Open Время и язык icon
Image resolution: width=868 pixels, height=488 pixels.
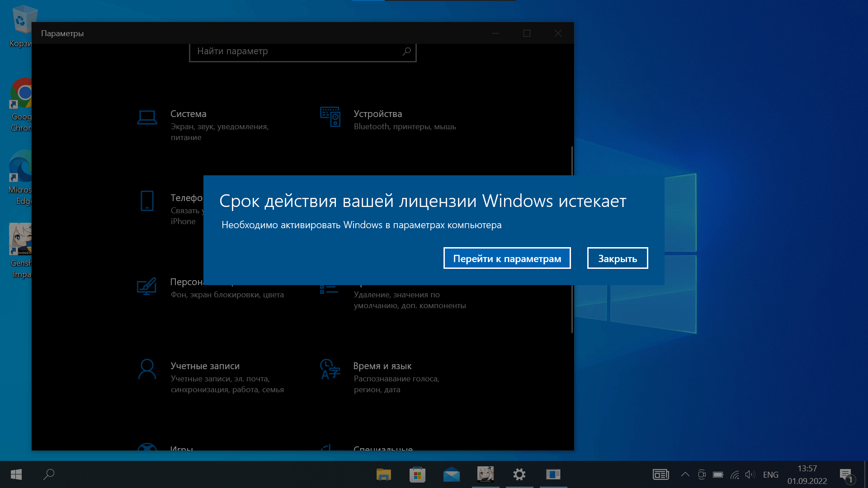pyautogui.click(x=330, y=369)
